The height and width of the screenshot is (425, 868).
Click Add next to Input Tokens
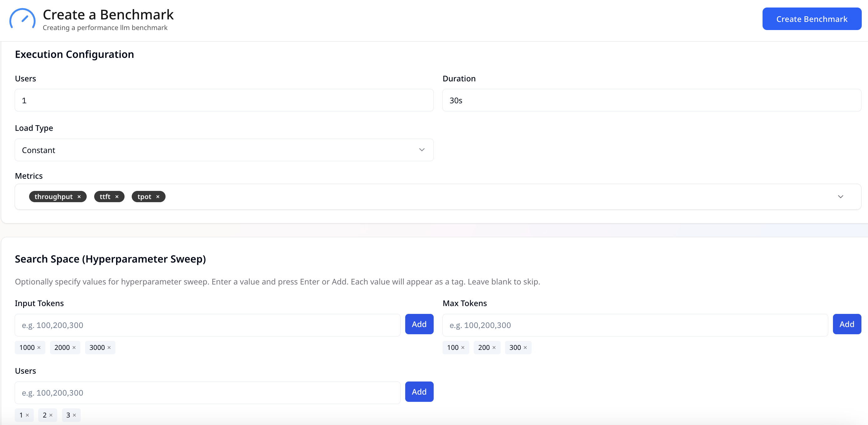419,324
